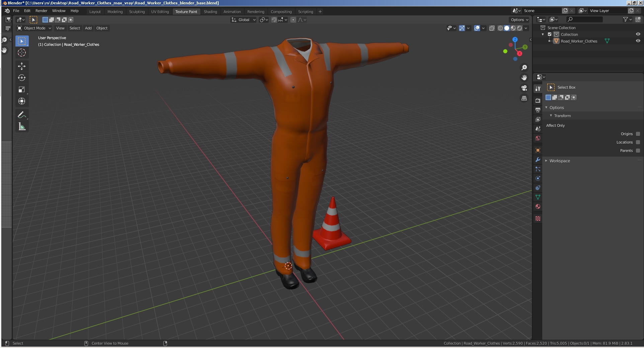Open the Physics properties tab
The height and width of the screenshot is (348, 644).
click(x=538, y=178)
